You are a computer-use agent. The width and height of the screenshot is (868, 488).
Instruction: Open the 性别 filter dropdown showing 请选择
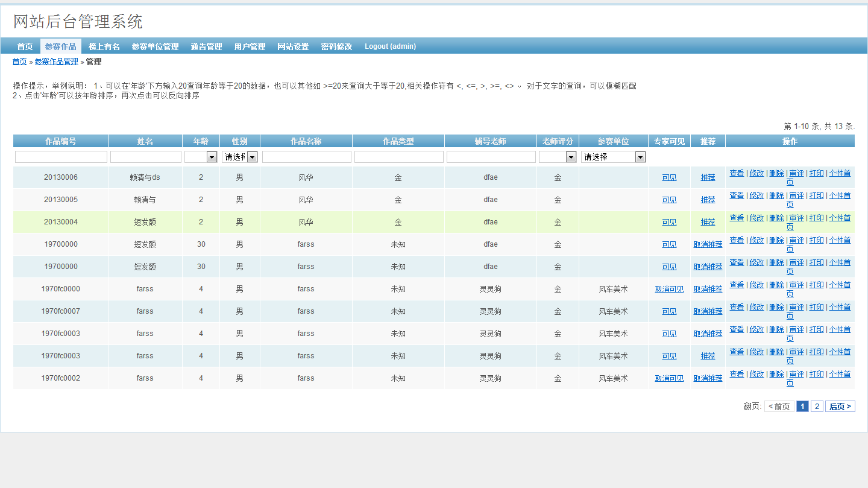(x=240, y=157)
